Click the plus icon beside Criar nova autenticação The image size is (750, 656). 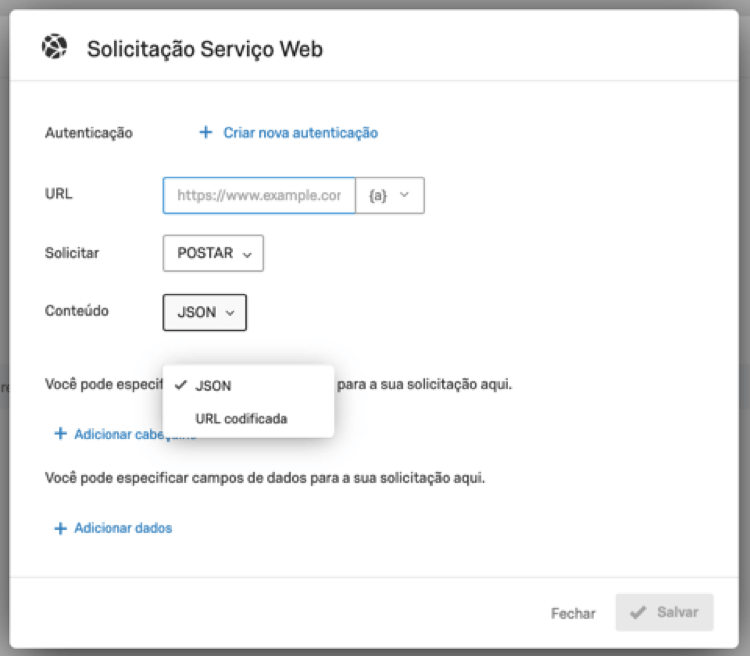pyautogui.click(x=206, y=132)
